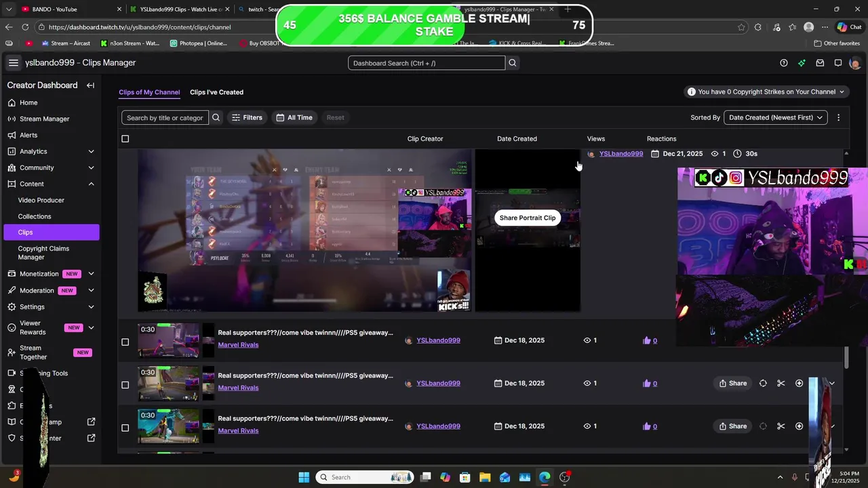868x488 pixels.
Task: Open YSLbando999 creator link on Dec 21 clip
Action: [x=621, y=154]
